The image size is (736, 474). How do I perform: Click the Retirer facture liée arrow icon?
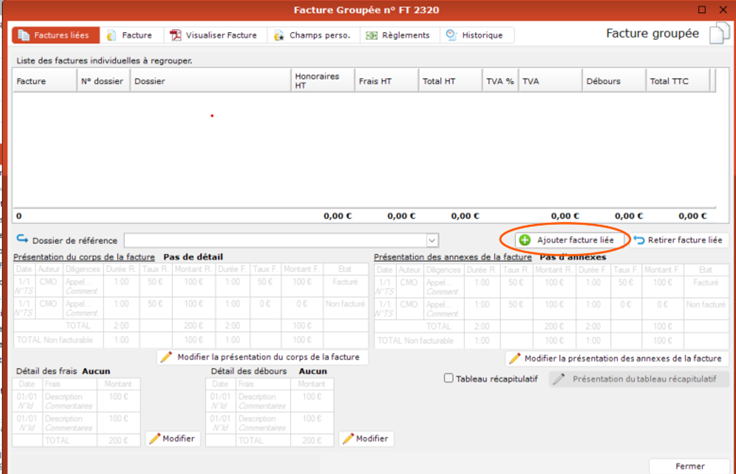639,240
